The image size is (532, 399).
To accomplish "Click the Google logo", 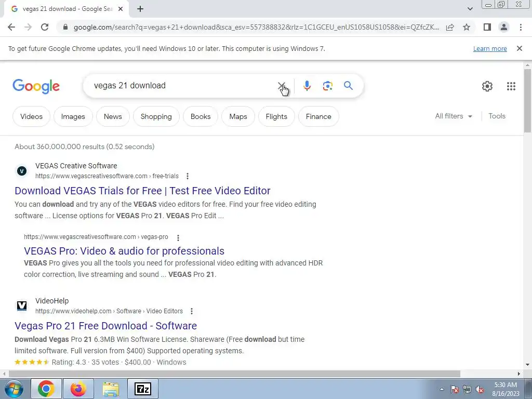I will pyautogui.click(x=36, y=86).
